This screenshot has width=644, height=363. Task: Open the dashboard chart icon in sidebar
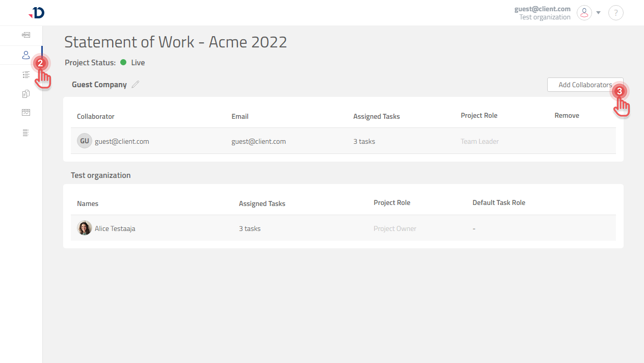click(x=26, y=113)
